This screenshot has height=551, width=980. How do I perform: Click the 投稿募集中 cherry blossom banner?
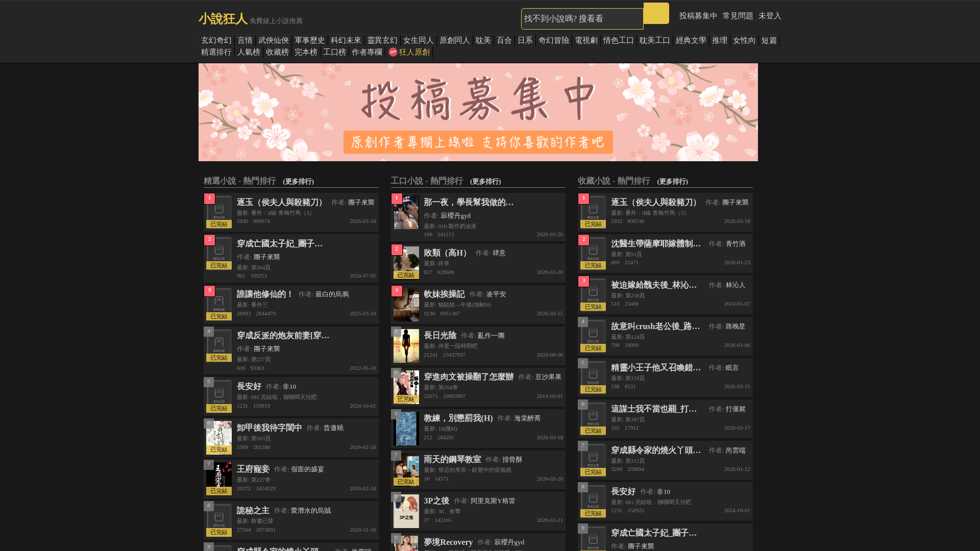coord(478,112)
